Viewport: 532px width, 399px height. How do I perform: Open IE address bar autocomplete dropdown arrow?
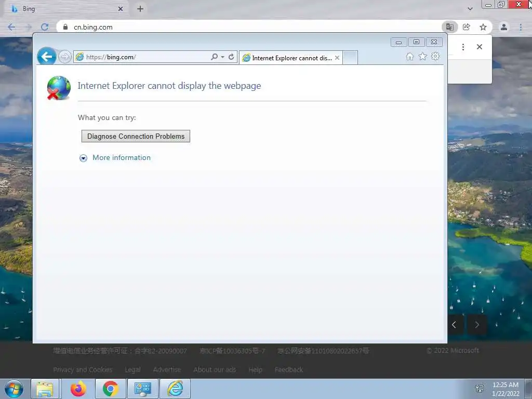(x=222, y=57)
